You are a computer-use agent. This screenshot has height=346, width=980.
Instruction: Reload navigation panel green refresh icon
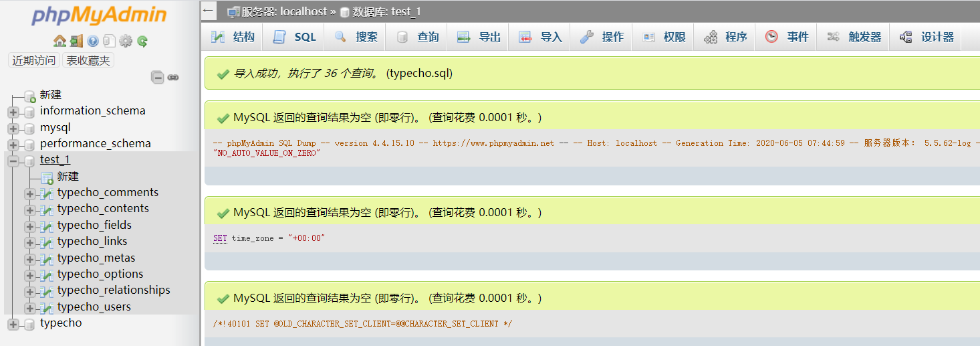click(x=142, y=41)
